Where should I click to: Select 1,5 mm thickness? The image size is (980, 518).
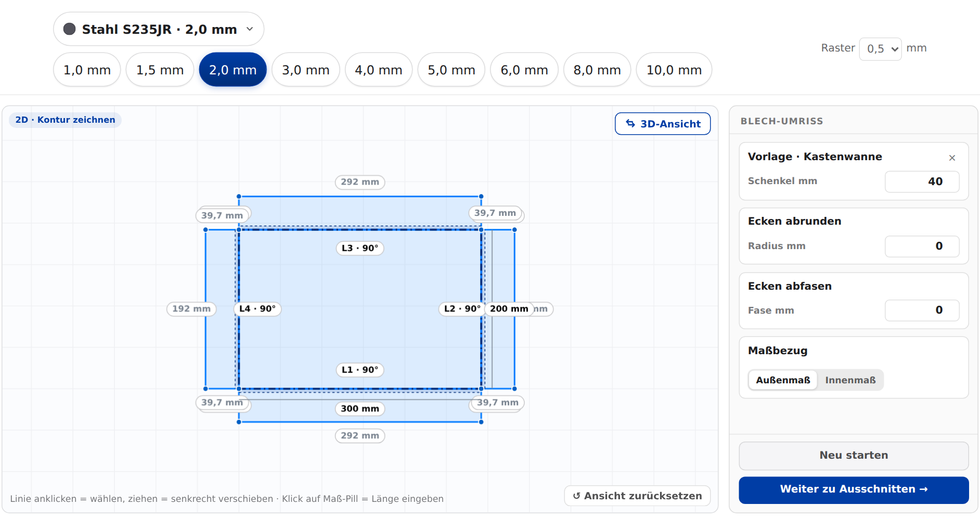160,70
